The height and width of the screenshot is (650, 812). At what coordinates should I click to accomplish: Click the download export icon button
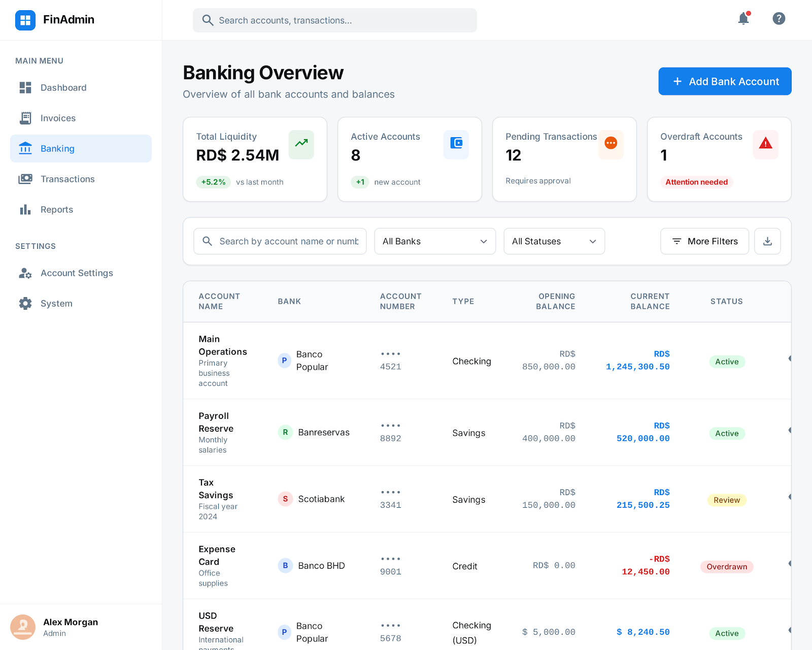(x=767, y=241)
